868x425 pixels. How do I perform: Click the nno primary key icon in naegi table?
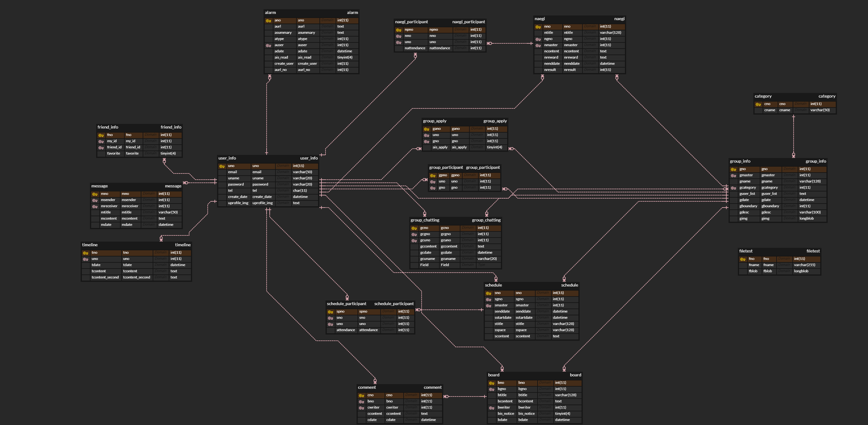(538, 27)
